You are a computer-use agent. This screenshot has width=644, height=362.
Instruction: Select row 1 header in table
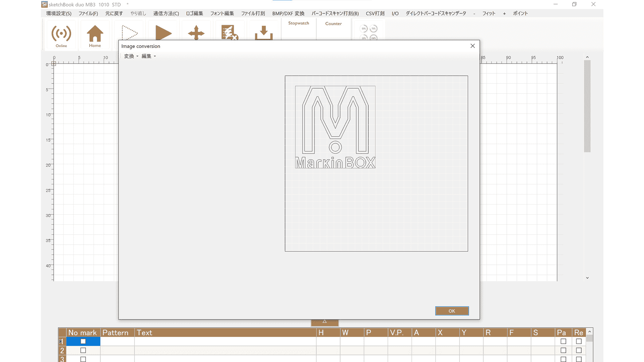tap(62, 341)
